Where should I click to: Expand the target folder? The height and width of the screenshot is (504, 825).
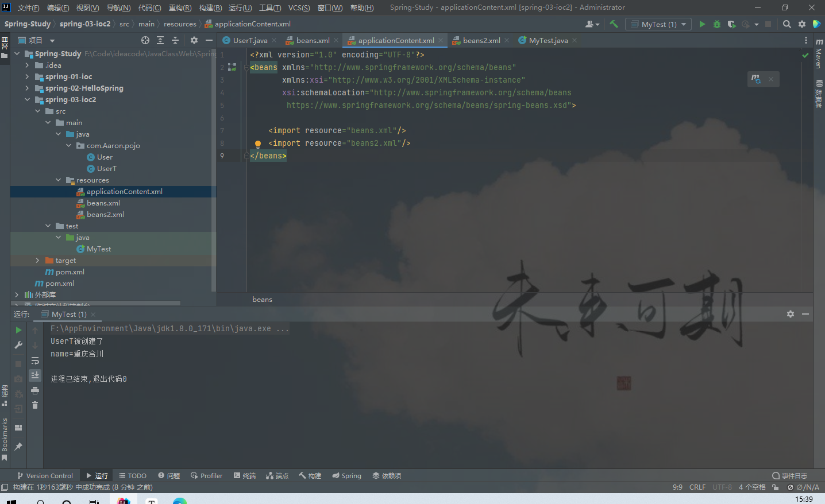coord(37,261)
